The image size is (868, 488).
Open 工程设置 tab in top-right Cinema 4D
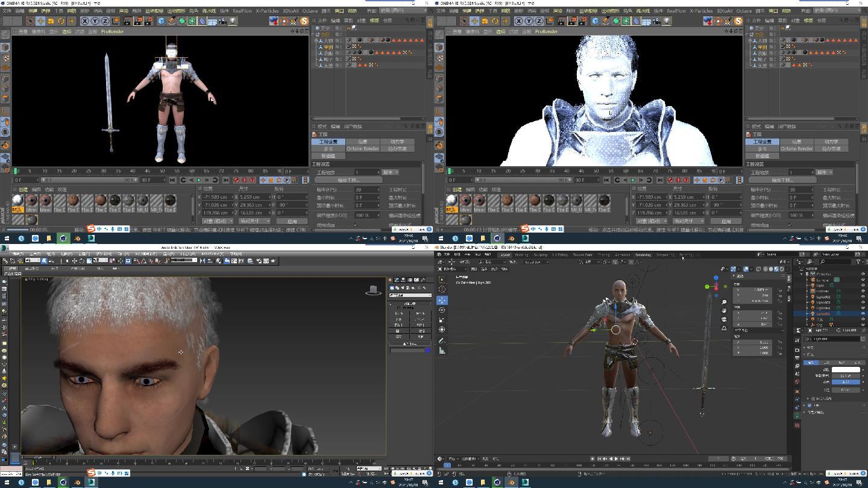762,142
